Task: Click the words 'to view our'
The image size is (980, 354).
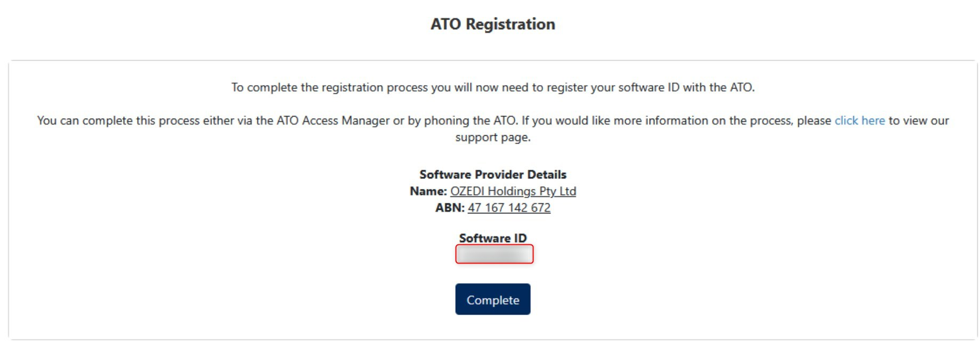Action: [918, 121]
